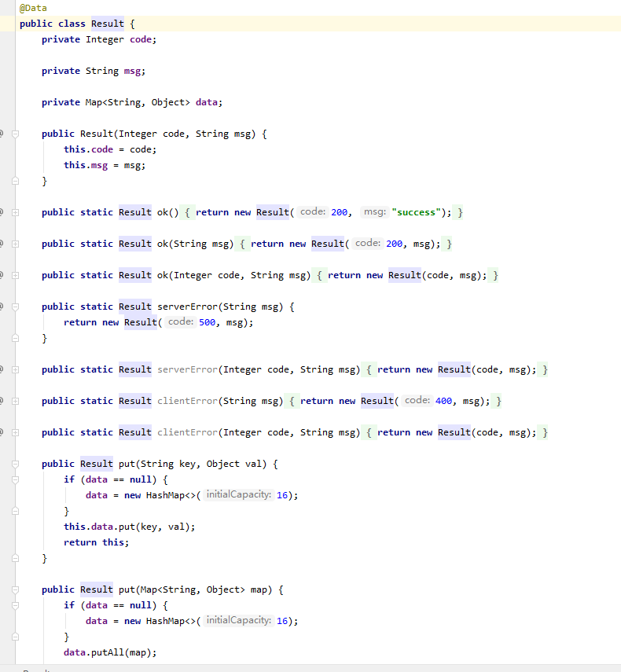Click the msg: parameter hint before "success"

(x=375, y=211)
